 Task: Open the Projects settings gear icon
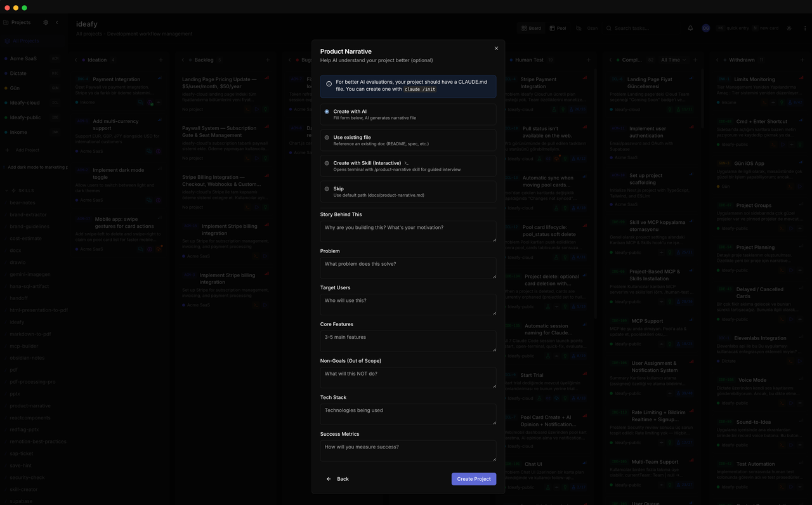coord(46,22)
